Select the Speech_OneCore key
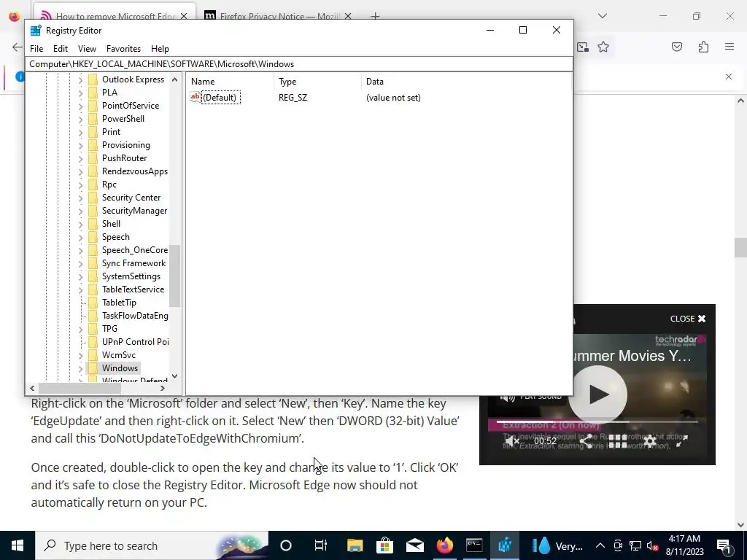The height and width of the screenshot is (560, 747). pos(135,250)
